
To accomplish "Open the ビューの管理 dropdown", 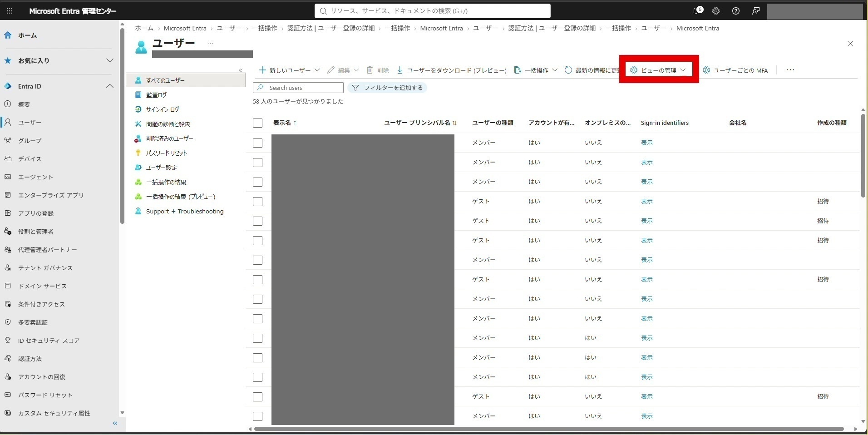I will [658, 70].
